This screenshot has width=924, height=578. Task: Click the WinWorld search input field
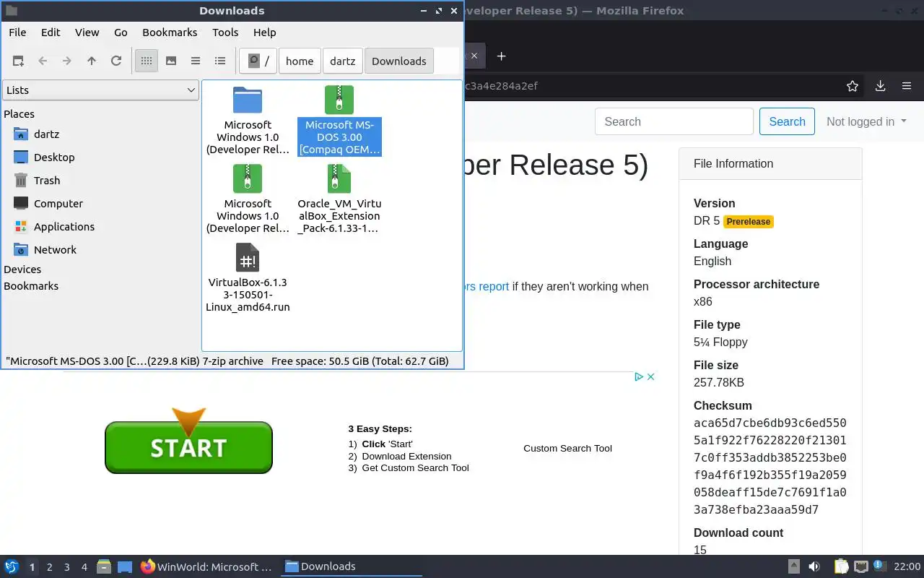[674, 121]
